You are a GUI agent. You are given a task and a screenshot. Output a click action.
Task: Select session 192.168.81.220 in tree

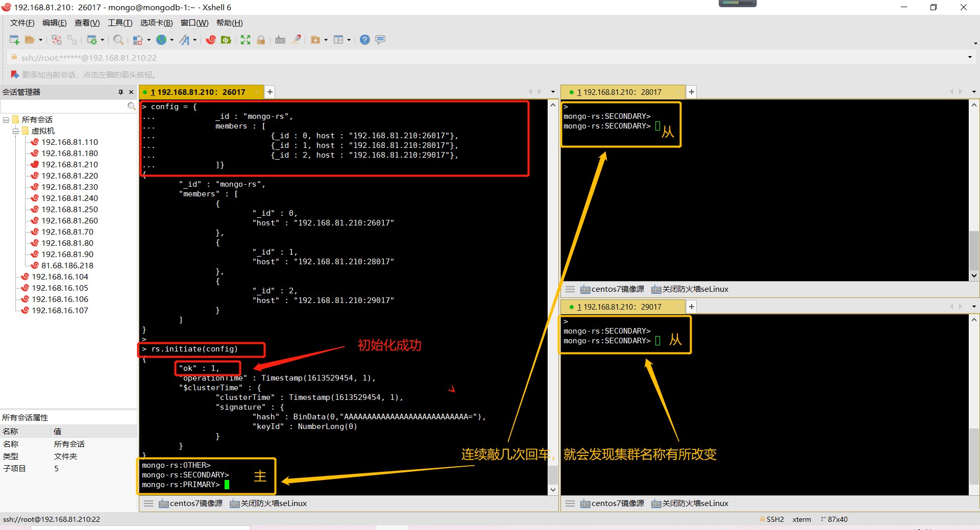69,176
